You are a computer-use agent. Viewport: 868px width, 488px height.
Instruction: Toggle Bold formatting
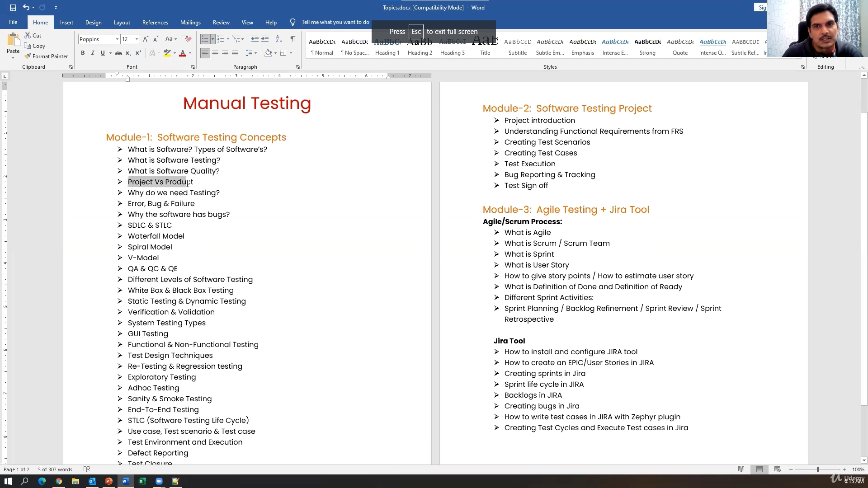(83, 53)
